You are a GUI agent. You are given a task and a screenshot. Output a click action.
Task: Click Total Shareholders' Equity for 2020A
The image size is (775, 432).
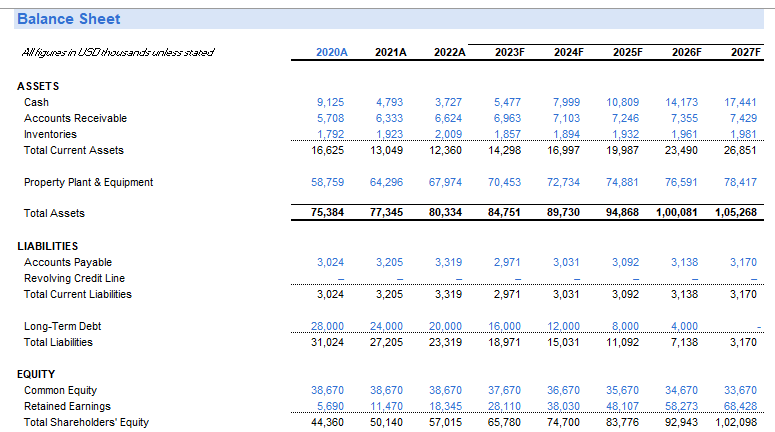327,423
